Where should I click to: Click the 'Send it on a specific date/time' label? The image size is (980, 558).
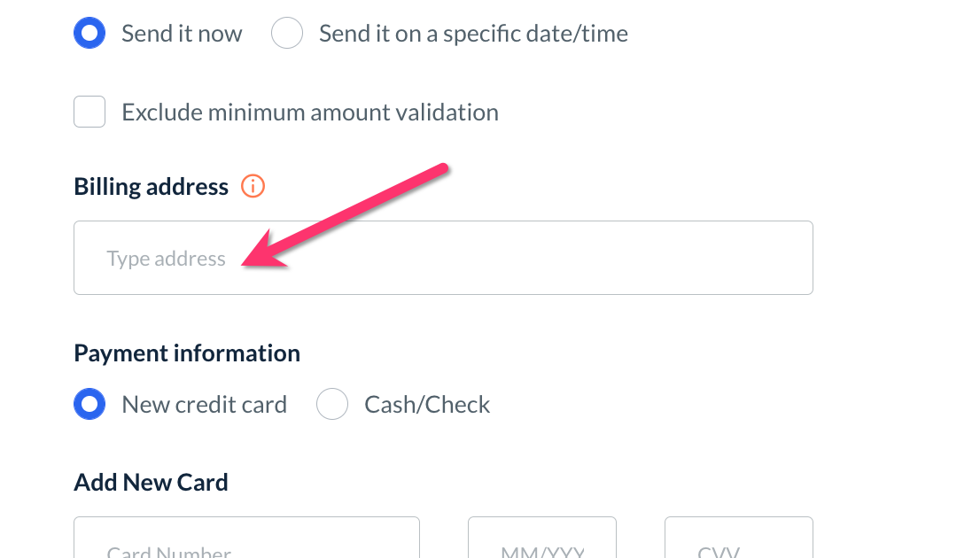473,34
